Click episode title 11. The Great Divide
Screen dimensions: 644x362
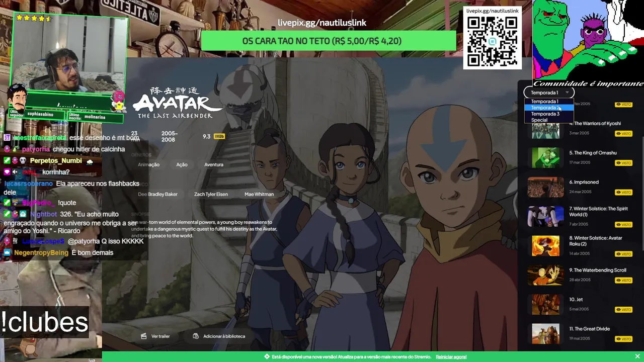pos(589,329)
